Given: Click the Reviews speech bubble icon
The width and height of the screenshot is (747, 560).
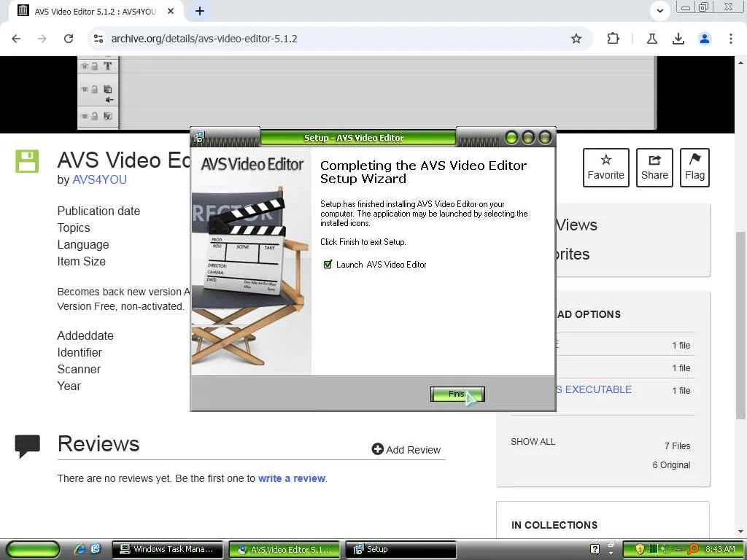Looking at the screenshot, I should pos(27,446).
